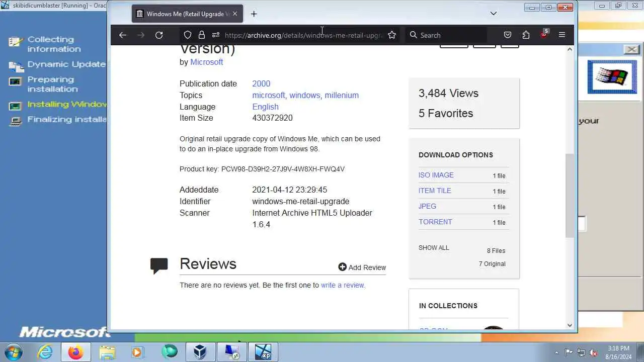This screenshot has height=362, width=644.
Task: Click the item size value 430372920
Action: 272,118
